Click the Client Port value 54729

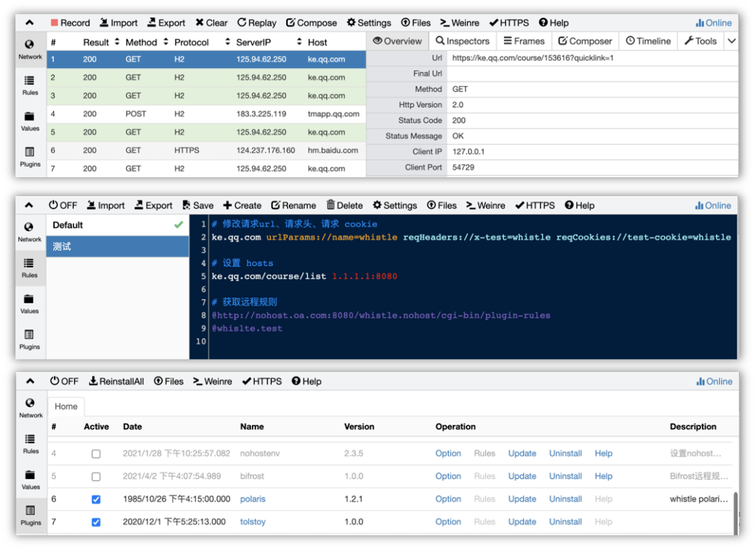click(x=463, y=167)
